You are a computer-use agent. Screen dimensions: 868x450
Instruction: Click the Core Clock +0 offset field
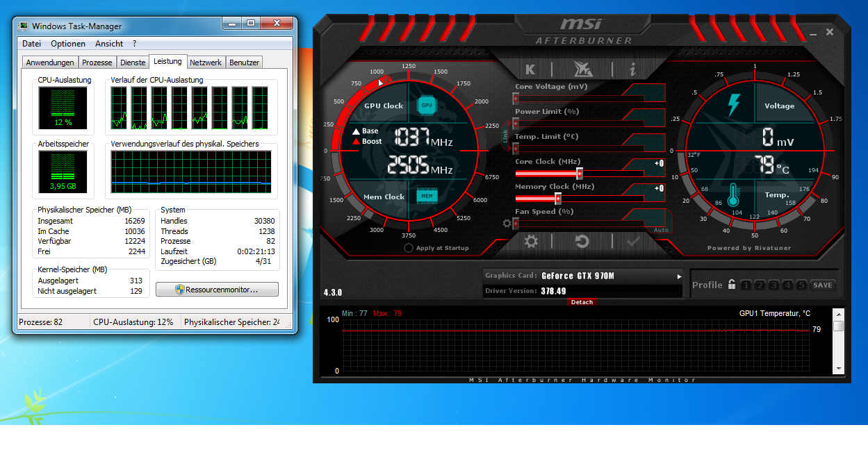pyautogui.click(x=659, y=164)
